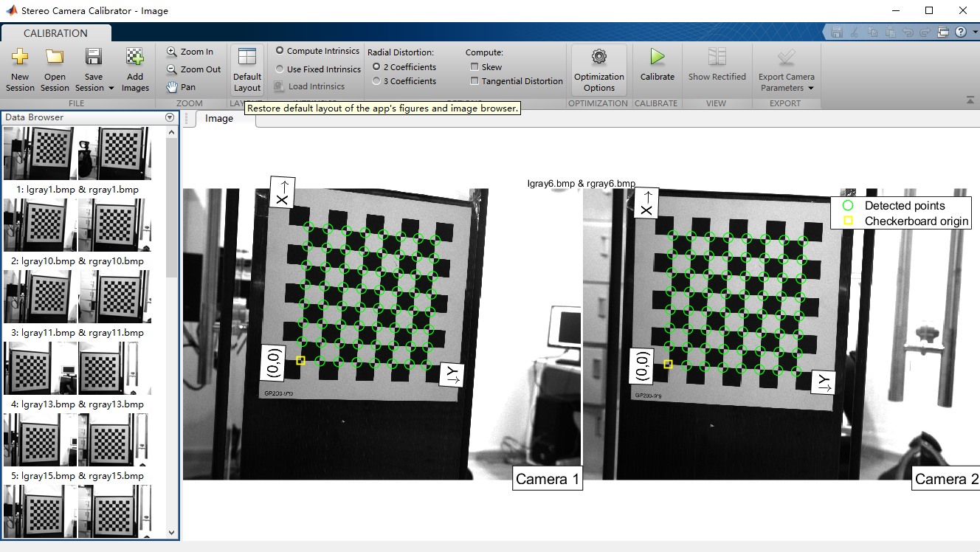Select the Zoom In tool
The height and width of the screenshot is (552, 980).
point(191,52)
